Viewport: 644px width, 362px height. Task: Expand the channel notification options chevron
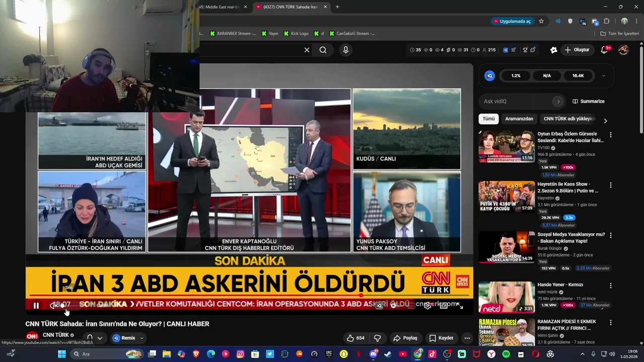pyautogui.click(x=100, y=338)
